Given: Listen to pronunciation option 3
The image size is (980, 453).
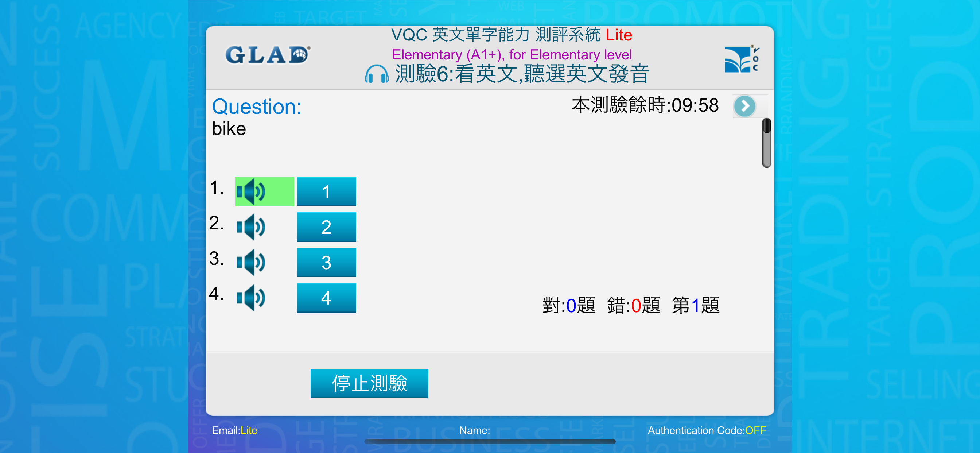Looking at the screenshot, I should pyautogui.click(x=251, y=262).
